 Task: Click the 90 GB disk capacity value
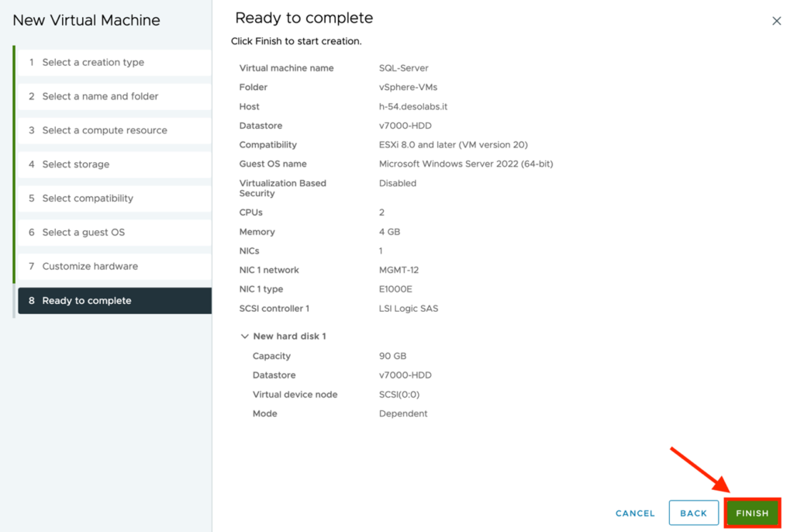tap(392, 356)
